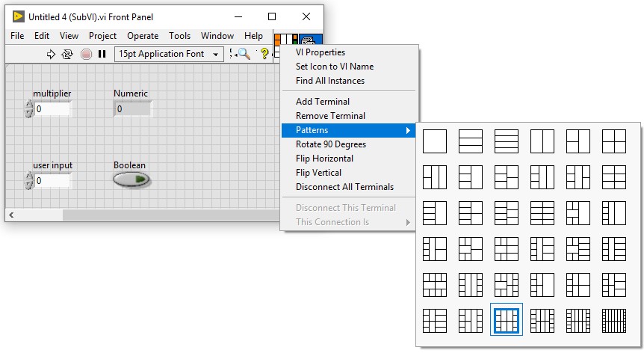
Task: Open the Tools menu
Action: [x=179, y=36]
